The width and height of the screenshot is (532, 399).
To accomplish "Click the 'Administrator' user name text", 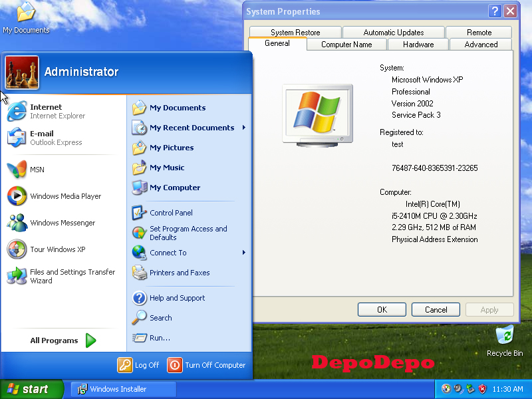I will pyautogui.click(x=81, y=72).
